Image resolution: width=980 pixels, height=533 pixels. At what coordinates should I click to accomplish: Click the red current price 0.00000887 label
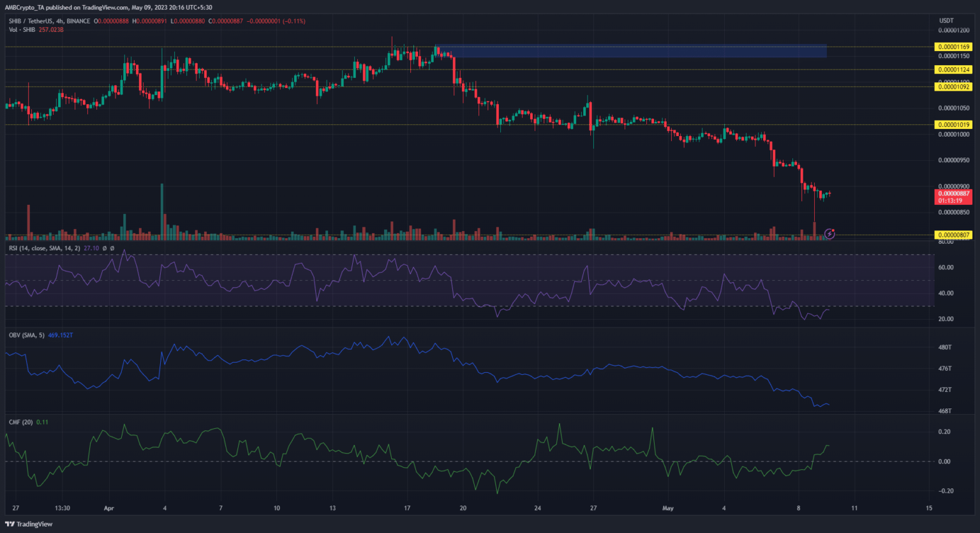[953, 193]
